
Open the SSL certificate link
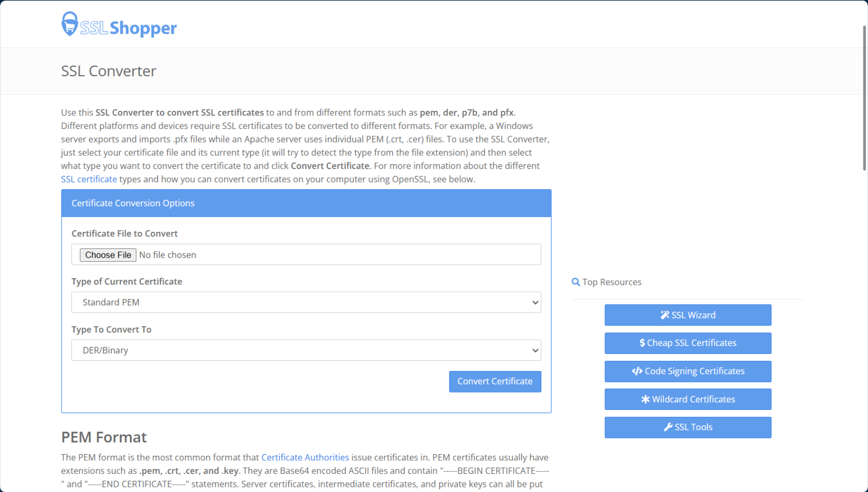pos(89,179)
